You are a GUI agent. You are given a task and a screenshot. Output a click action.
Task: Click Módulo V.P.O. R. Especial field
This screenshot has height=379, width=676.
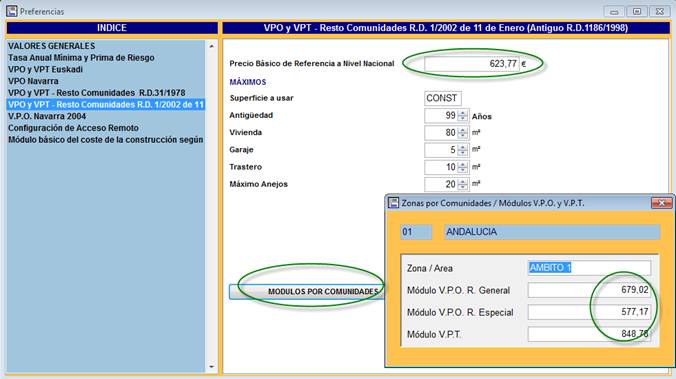589,312
